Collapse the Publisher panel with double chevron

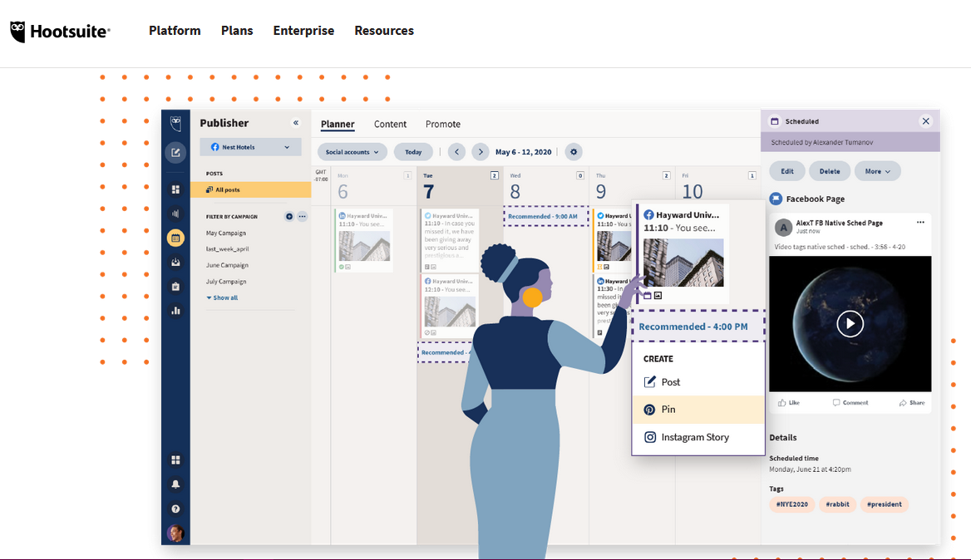[x=296, y=122]
